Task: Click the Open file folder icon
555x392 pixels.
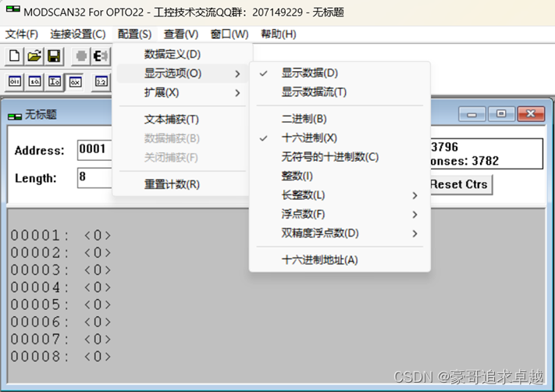Action: [34, 56]
